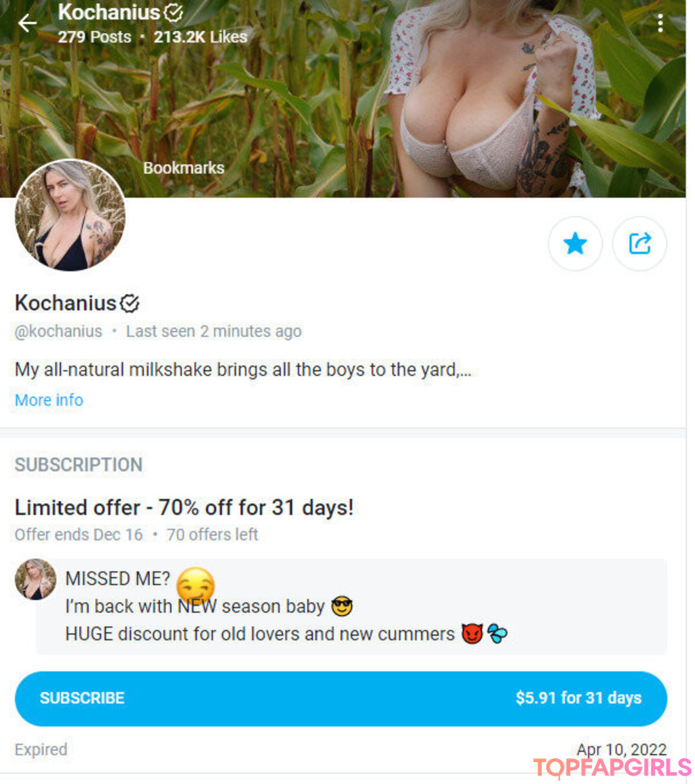
Task: Click the TOPFAPGIRLS watermark logo
Action: pyautogui.click(x=612, y=767)
